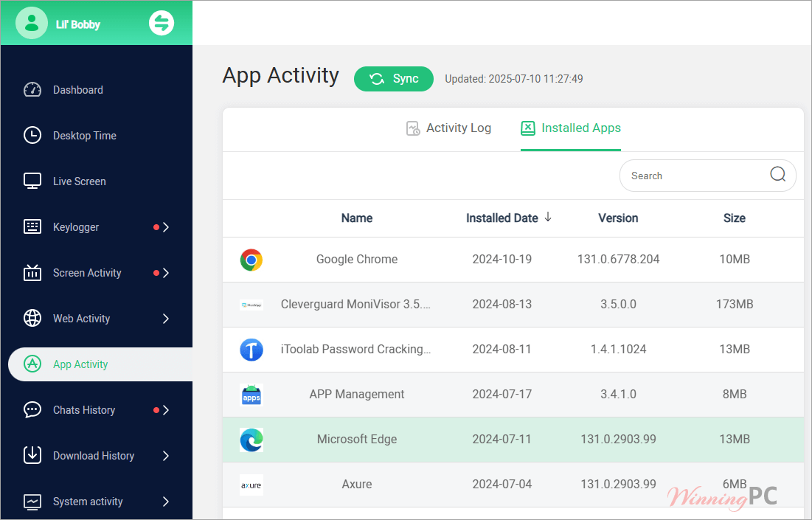Click the 2024-08-11 installed date cell
Viewport: 812px width, 520px height.
pos(502,349)
